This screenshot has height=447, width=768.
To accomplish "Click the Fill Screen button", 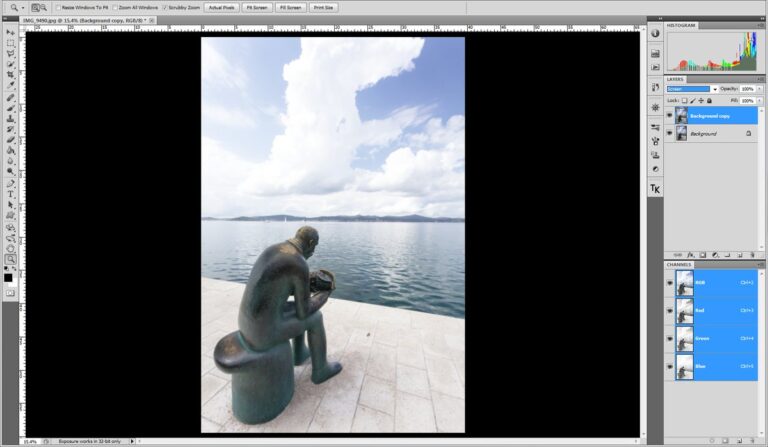I will click(x=291, y=8).
